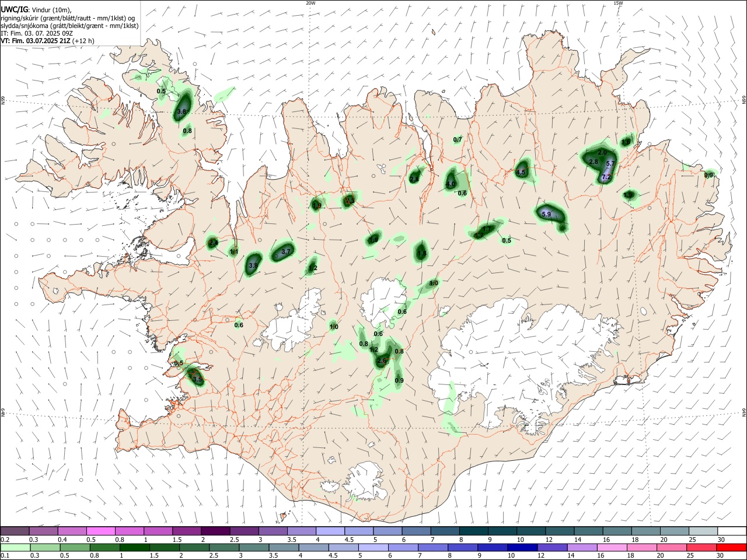Viewport: 747px width, 560px height.
Task: Select the darkest purple 2–2.5 legend swatch
Action: click(215, 531)
